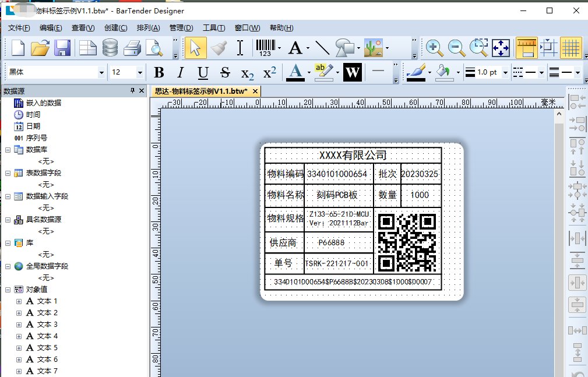Screen dimensions: 588x377
Task: Pin the 数据源 panel
Action: click(x=132, y=90)
